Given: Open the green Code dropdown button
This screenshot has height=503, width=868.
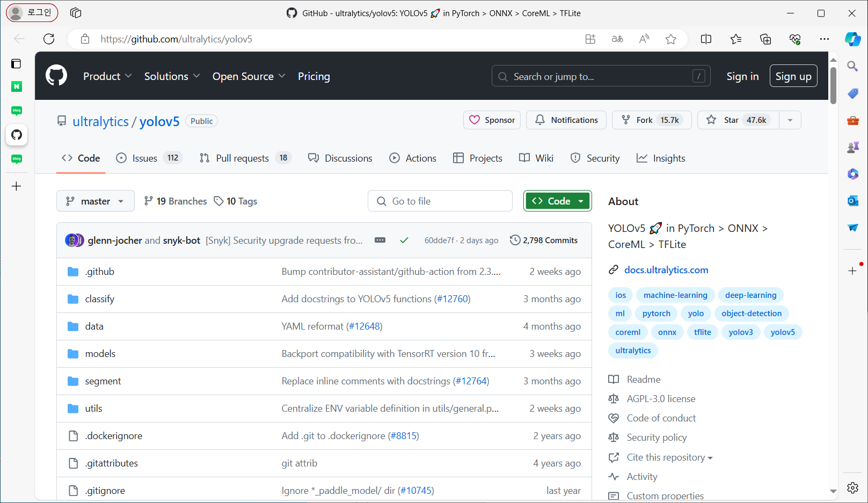Looking at the screenshot, I should (x=558, y=201).
